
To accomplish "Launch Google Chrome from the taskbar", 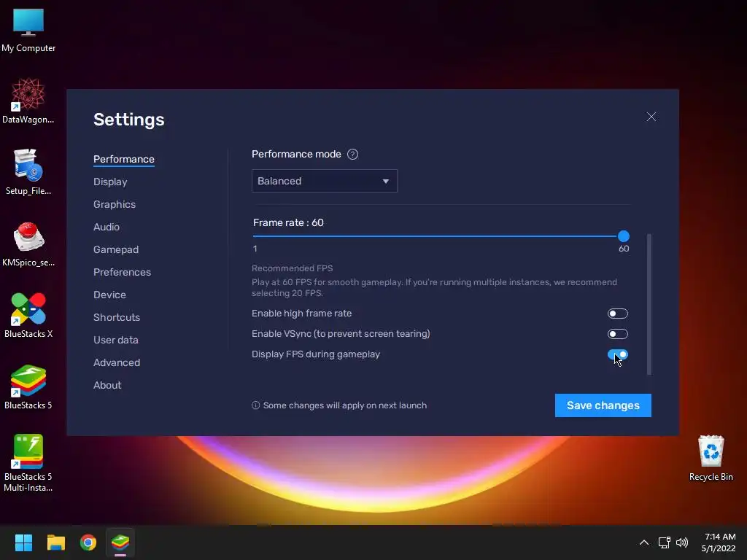I will point(88,542).
